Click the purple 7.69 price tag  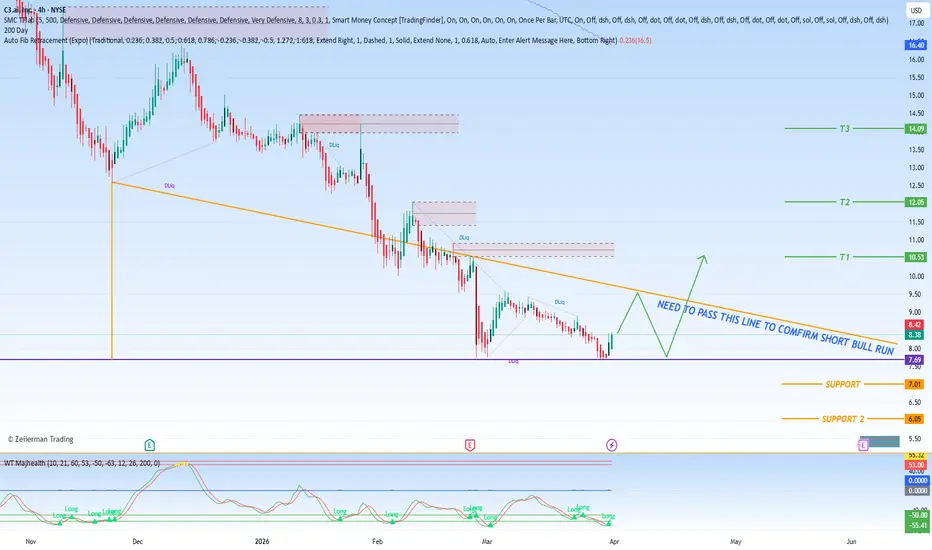[914, 360]
